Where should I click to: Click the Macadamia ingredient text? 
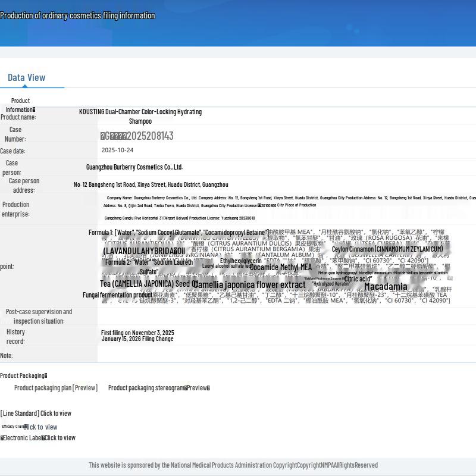pos(386,287)
